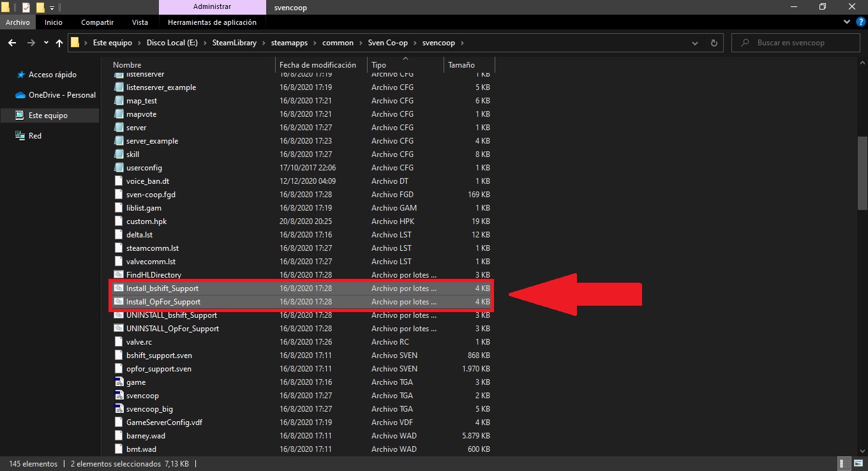Select the Install_OpFor_Support file name

tap(163, 302)
